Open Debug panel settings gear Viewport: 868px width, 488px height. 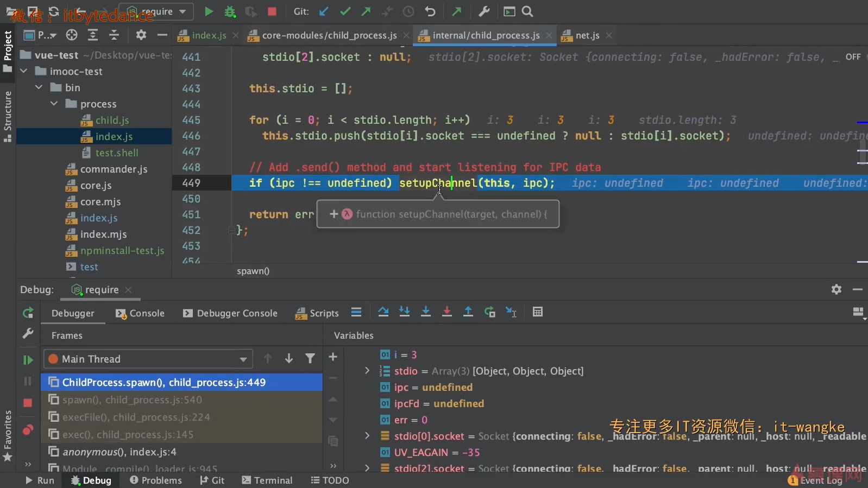(x=836, y=289)
